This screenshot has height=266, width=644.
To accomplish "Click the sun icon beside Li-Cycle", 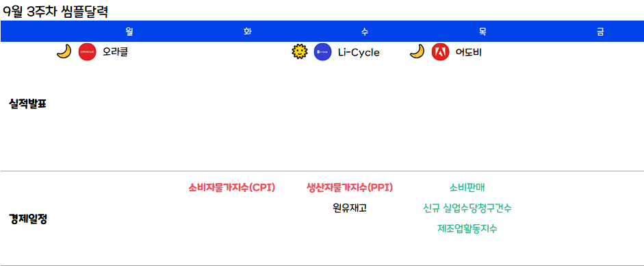I will tap(299, 52).
